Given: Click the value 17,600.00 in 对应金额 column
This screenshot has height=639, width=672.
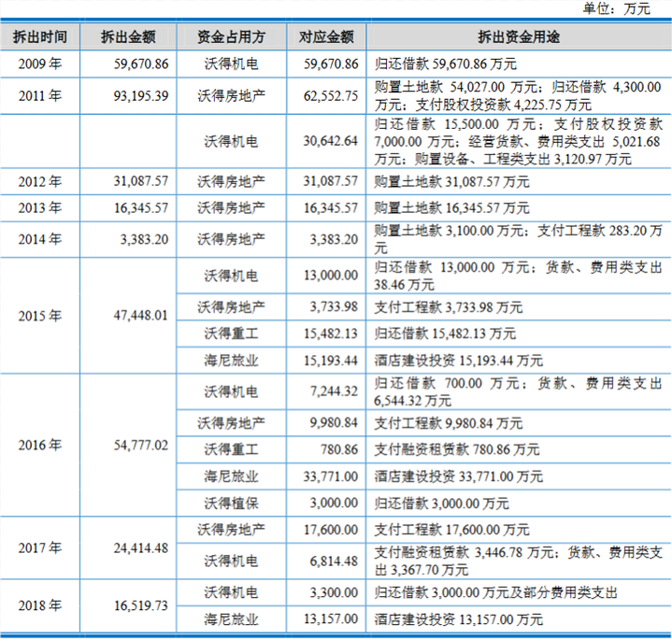Looking at the screenshot, I should pos(331,530).
